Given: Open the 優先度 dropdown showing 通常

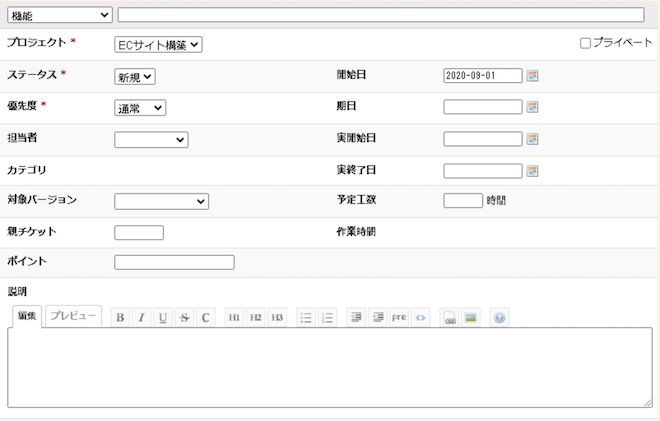Looking at the screenshot, I should tap(140, 108).
